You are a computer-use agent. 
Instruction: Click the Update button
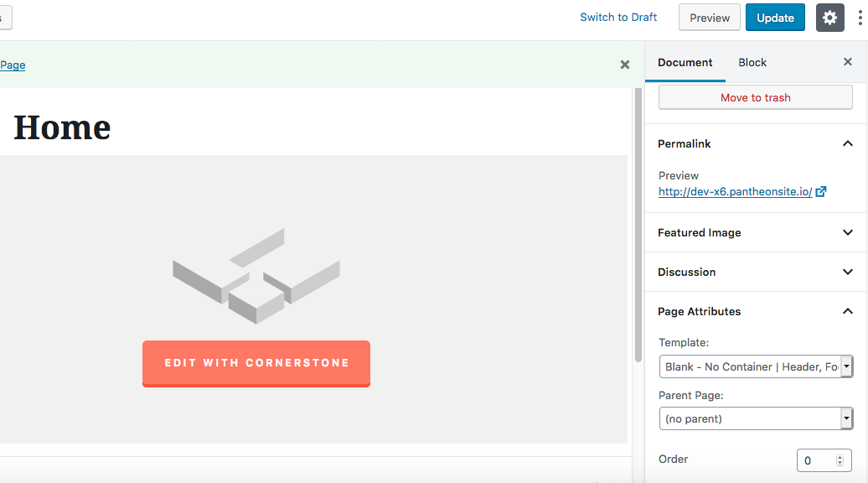[775, 18]
